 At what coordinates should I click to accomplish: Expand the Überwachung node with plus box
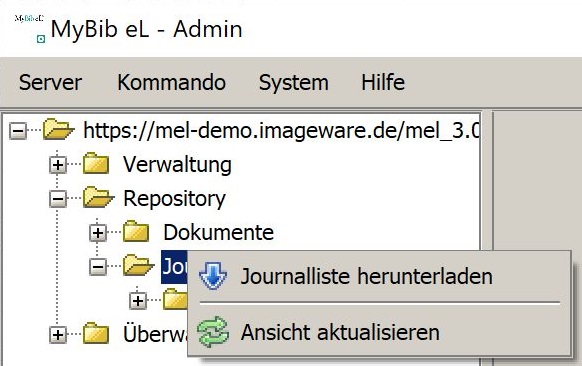tap(58, 335)
